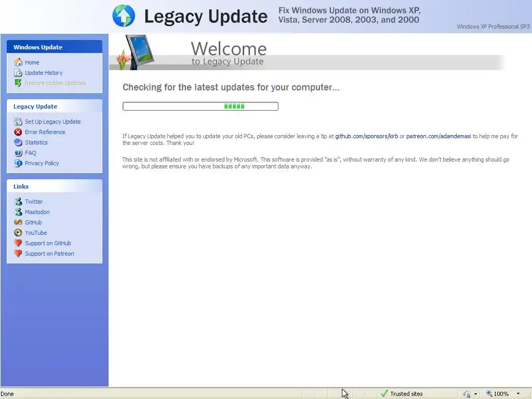
Task: Open Set Up Legacy Update link
Action: pos(52,122)
